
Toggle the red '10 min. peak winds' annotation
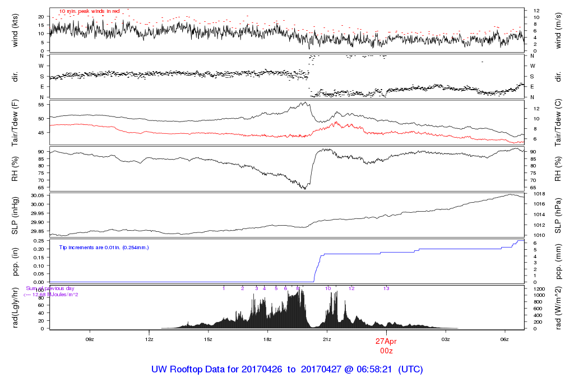(90, 11)
